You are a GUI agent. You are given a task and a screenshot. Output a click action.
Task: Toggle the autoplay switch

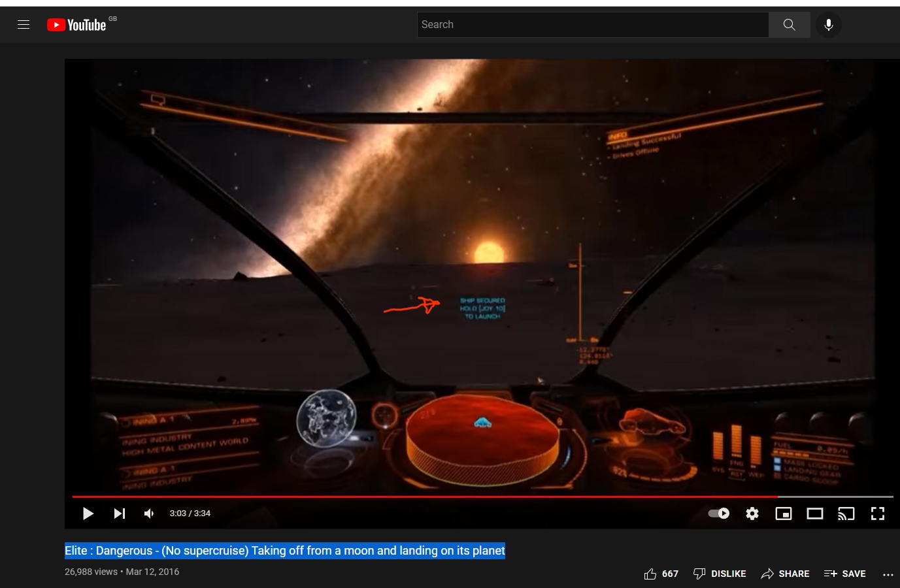tap(719, 514)
